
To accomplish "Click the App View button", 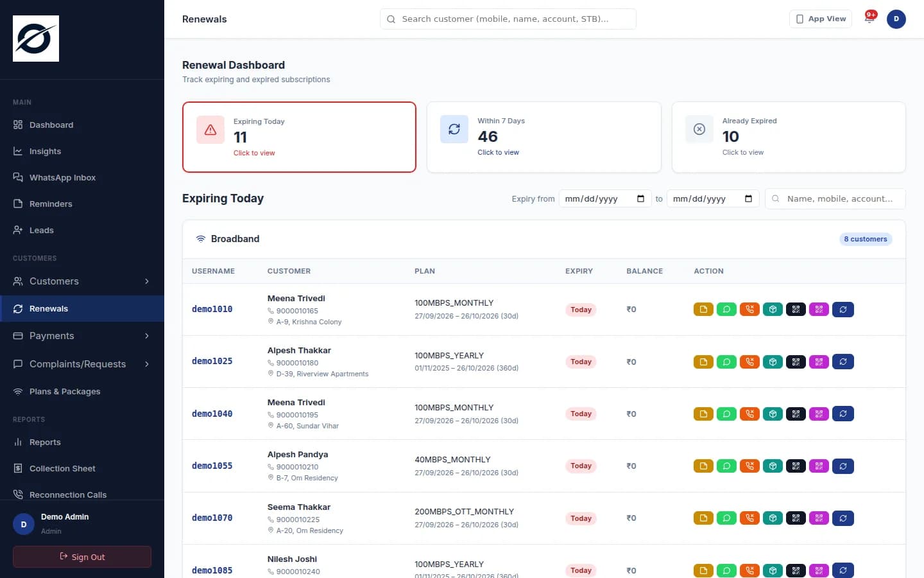I will (x=821, y=19).
